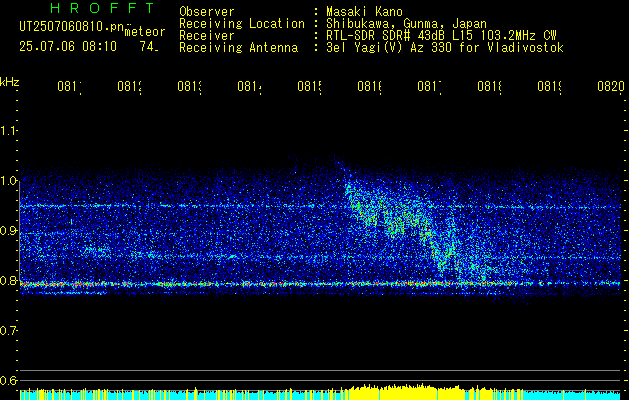Click the word meteor in the header
Viewport: 629px width, 400px height.
[145, 32]
